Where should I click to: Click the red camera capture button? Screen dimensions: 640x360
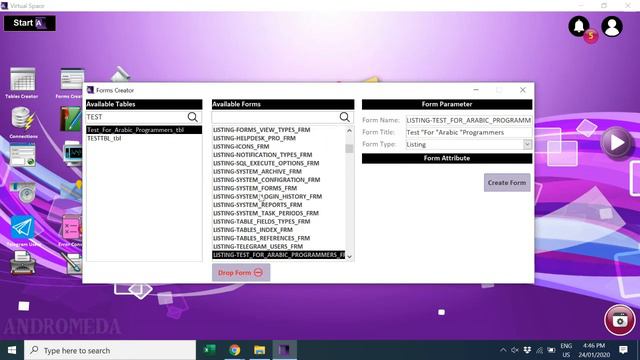pyautogui.click(x=620, y=320)
